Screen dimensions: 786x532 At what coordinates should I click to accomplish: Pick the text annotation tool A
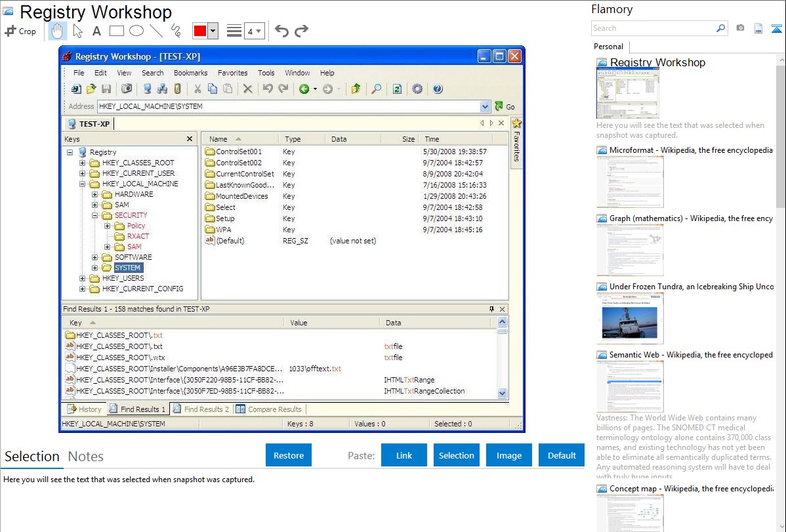click(96, 31)
